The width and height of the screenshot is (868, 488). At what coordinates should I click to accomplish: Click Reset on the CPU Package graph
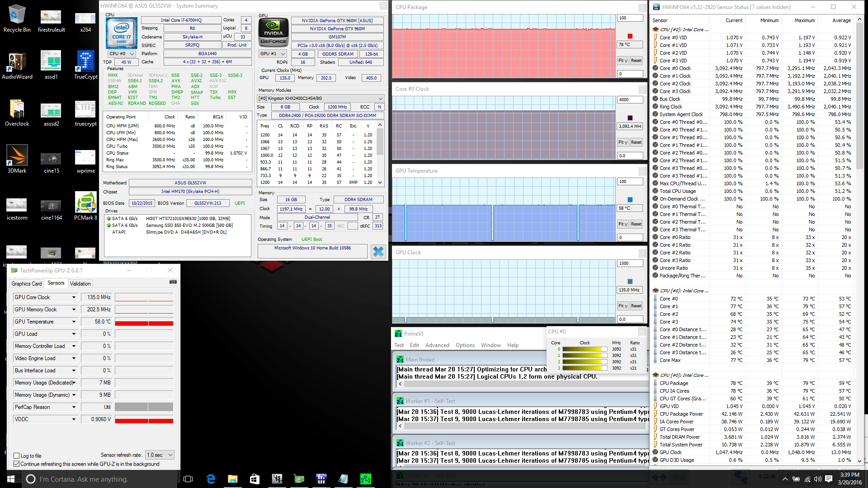[x=636, y=61]
